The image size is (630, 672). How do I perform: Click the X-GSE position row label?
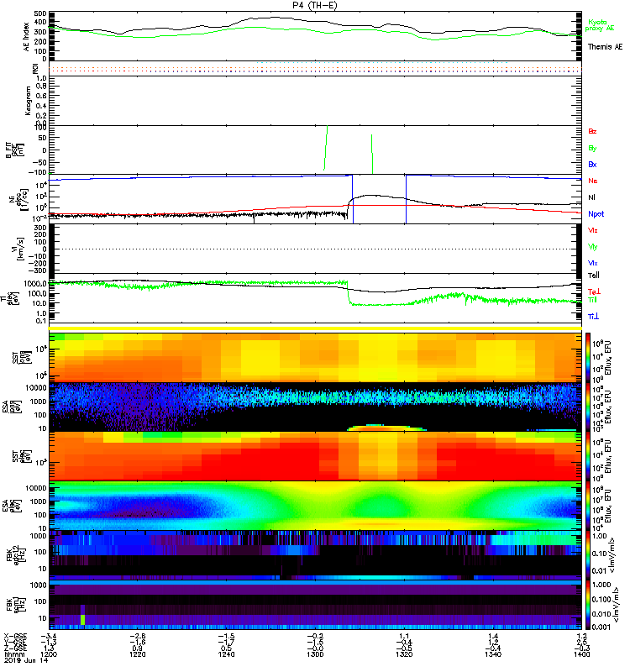[x=15, y=637]
